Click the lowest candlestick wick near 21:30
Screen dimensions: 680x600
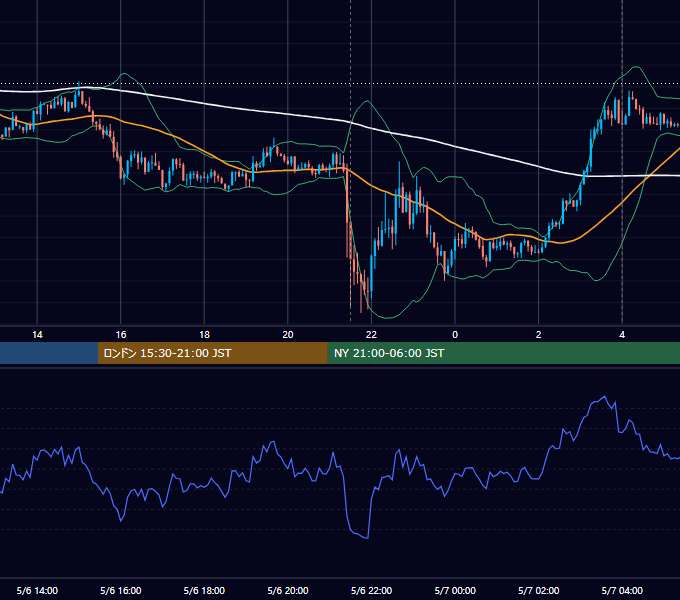tap(361, 310)
